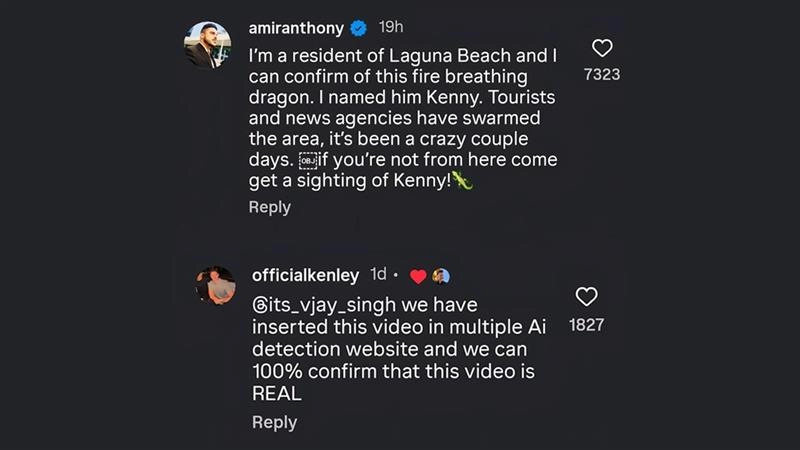The width and height of the screenshot is (800, 450).
Task: Like the officialkenley comment with heart icon
Action: 587,296
